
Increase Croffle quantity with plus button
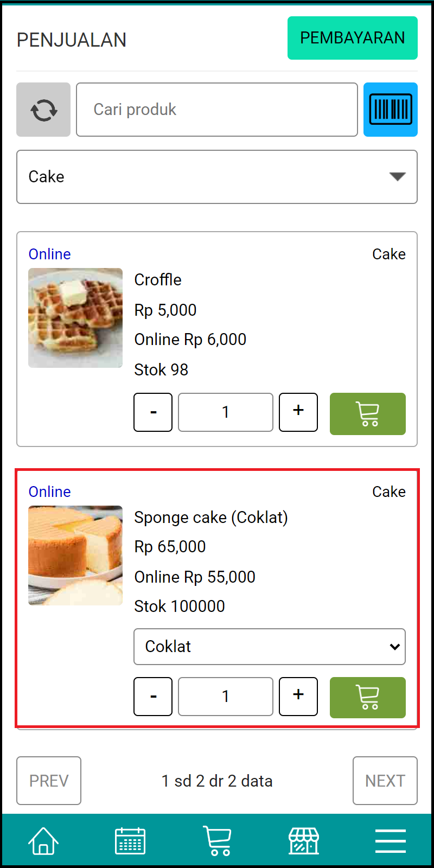point(298,412)
